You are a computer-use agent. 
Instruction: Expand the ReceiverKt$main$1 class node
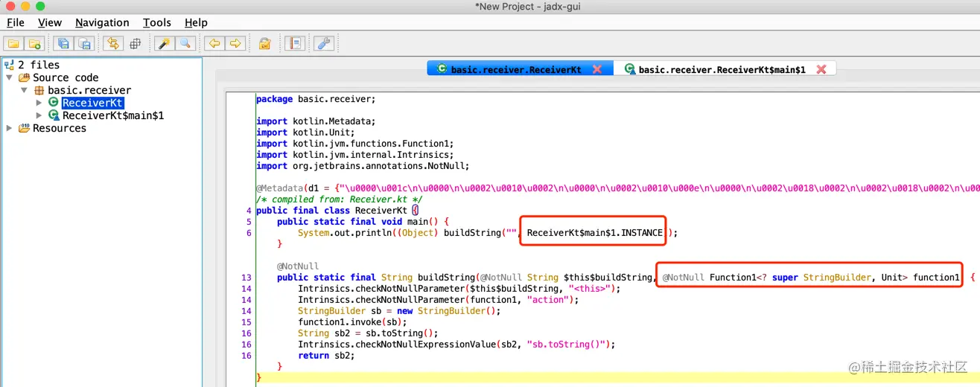[39, 115]
